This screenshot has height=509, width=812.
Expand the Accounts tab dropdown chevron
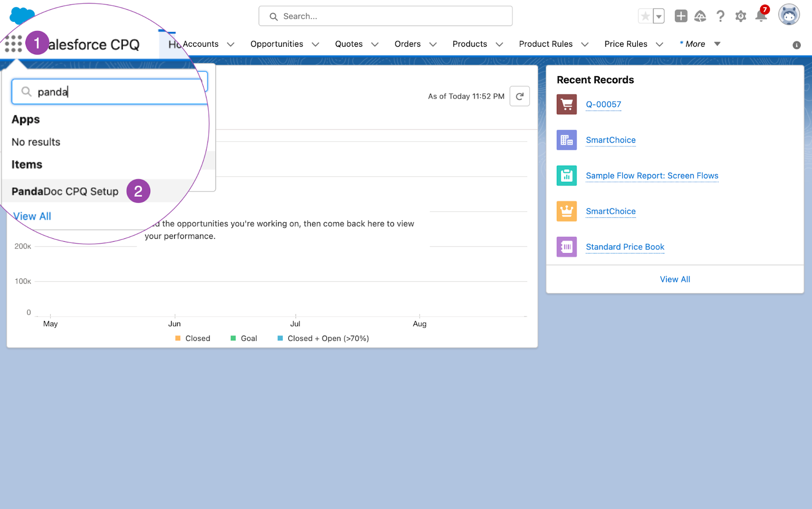pyautogui.click(x=231, y=44)
